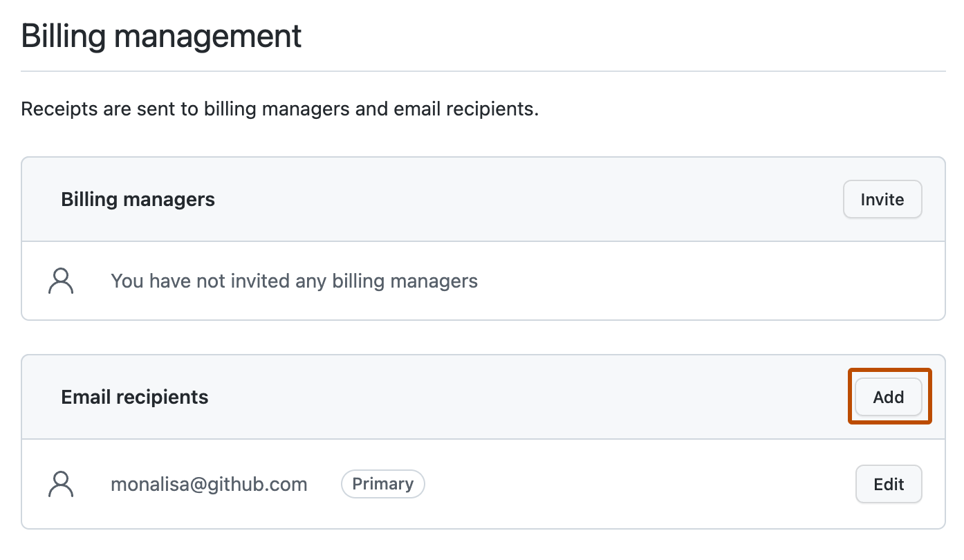The width and height of the screenshot is (964, 560).
Task: Click the user icon beside monalisa@github.com
Action: pos(61,484)
